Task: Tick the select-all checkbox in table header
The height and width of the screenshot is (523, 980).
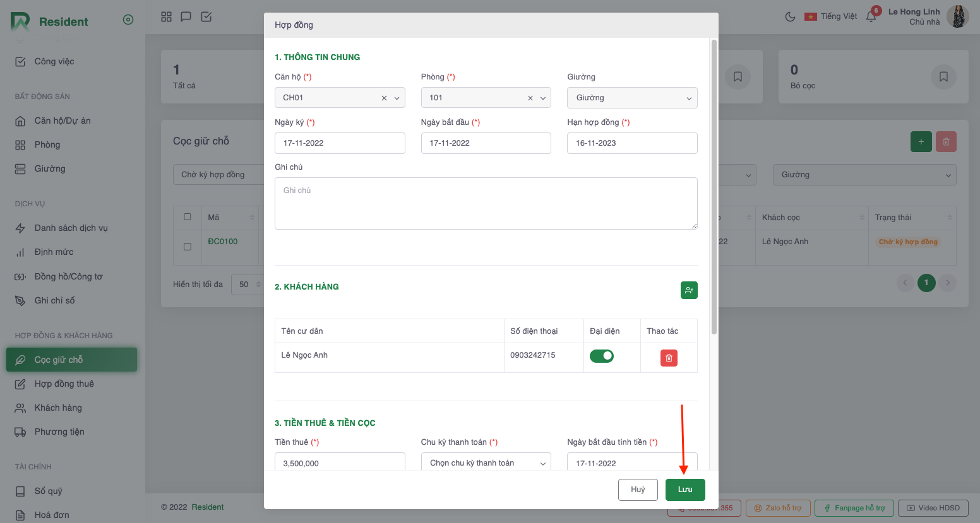Action: [188, 217]
